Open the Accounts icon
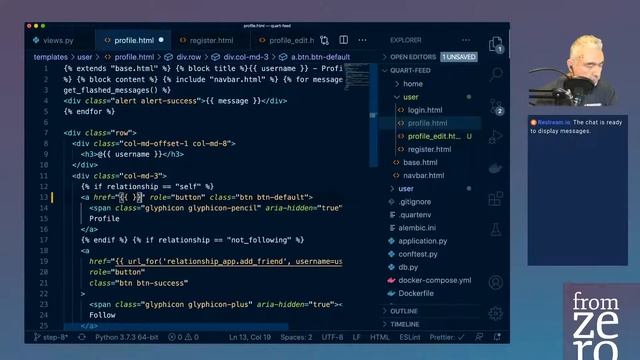The image size is (640, 360). (496, 282)
